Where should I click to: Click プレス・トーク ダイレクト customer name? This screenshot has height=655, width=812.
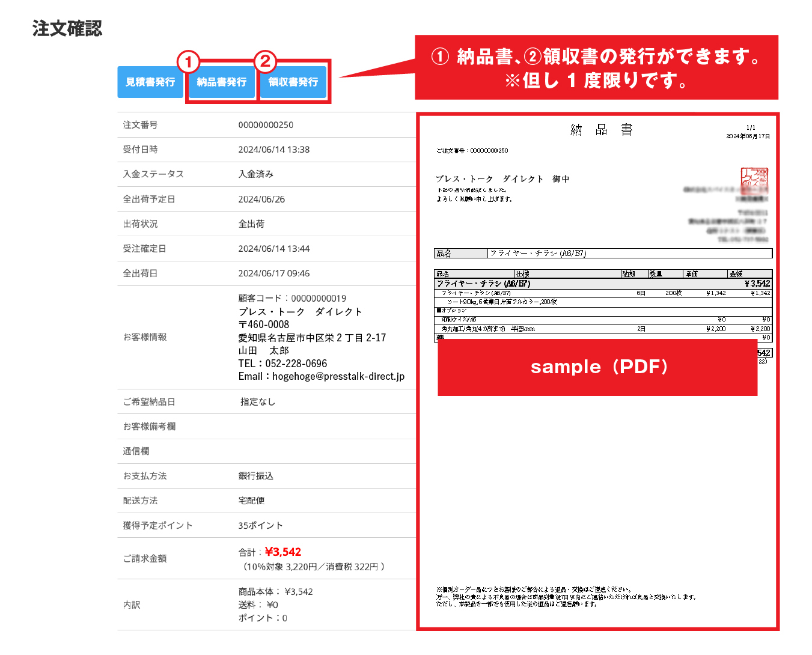tap(300, 311)
